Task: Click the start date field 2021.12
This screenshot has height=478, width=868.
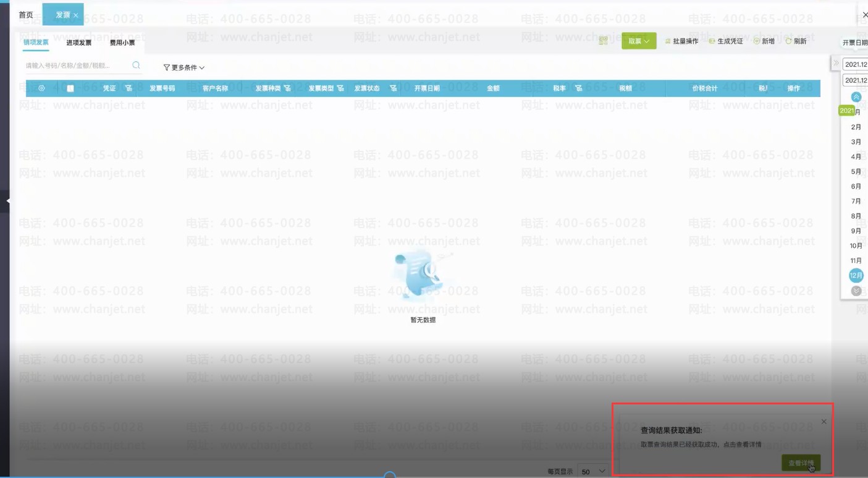Action: pyautogui.click(x=856, y=64)
